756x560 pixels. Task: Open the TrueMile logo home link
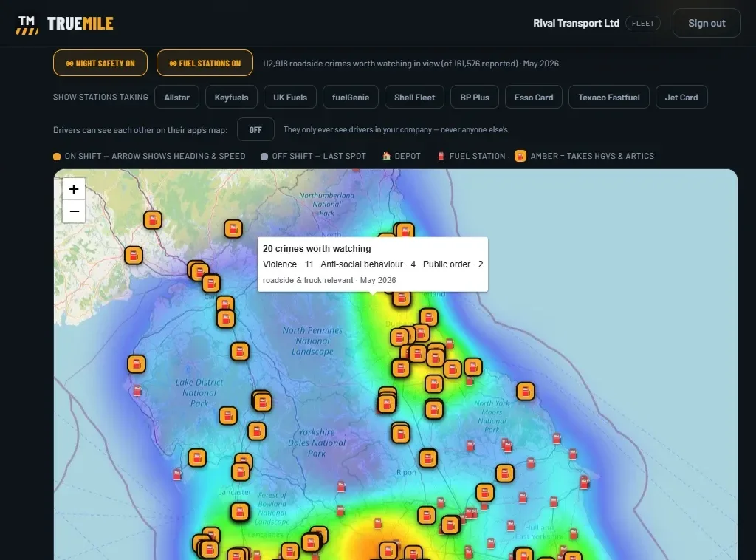click(65, 24)
